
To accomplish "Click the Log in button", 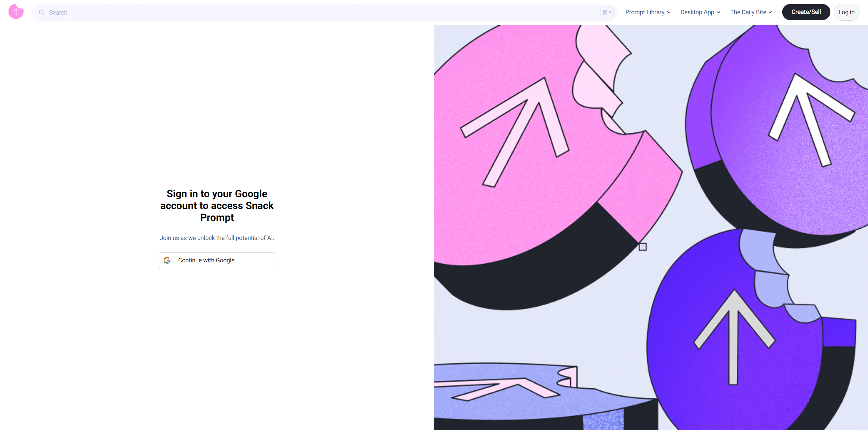I will (846, 12).
